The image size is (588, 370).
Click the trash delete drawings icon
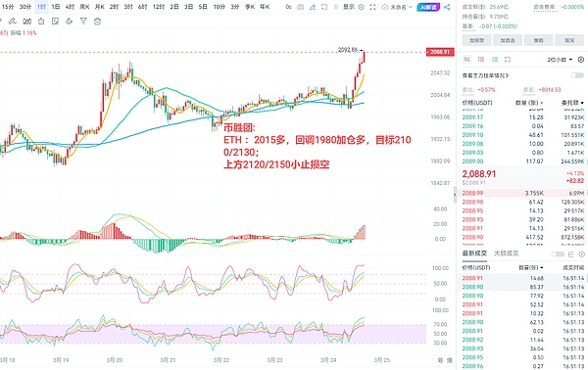coord(97,22)
